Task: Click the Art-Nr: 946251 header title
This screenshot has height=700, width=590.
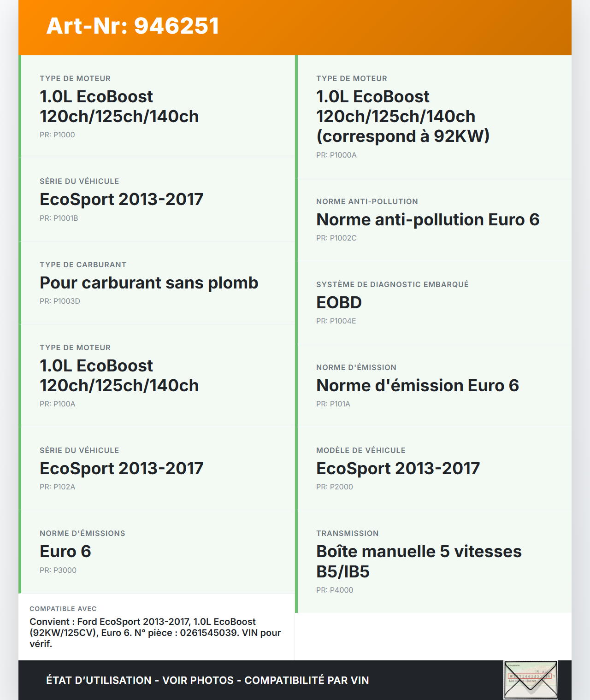Action: coord(133,26)
